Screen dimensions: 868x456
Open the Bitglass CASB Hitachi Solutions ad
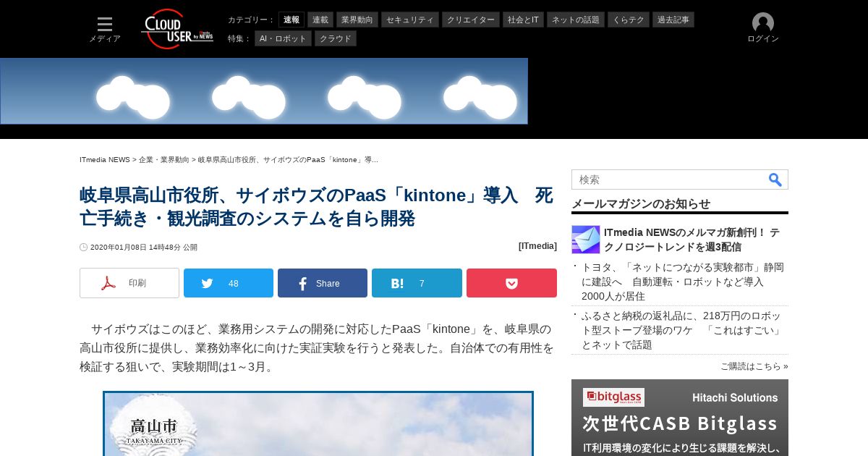680,418
